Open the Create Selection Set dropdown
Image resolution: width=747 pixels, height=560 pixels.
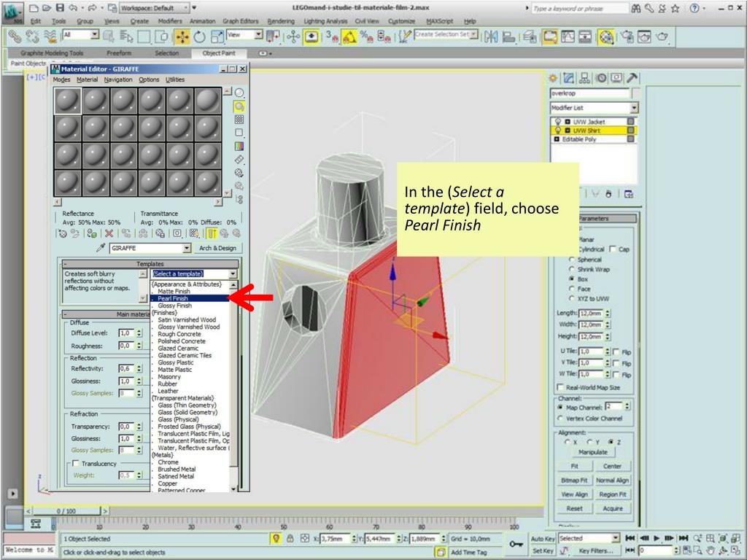474,34
